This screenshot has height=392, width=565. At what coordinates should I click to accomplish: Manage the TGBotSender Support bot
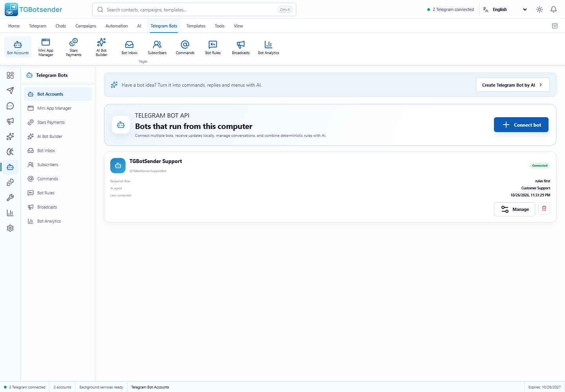tap(514, 209)
